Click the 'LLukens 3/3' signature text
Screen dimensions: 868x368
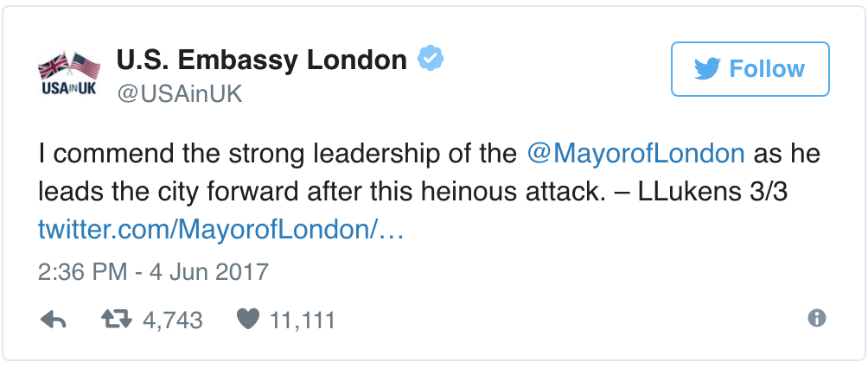click(712, 193)
